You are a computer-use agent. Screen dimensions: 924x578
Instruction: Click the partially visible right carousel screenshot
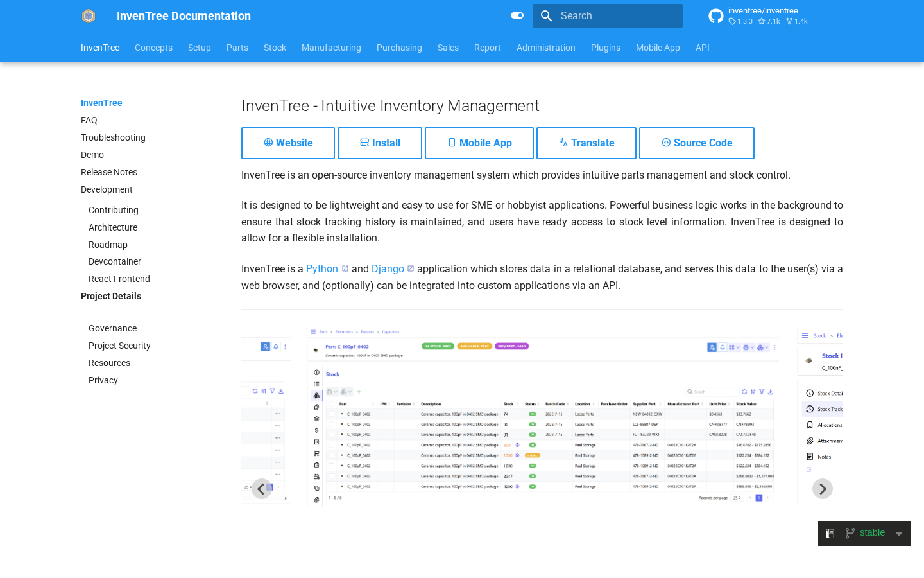tap(820, 416)
